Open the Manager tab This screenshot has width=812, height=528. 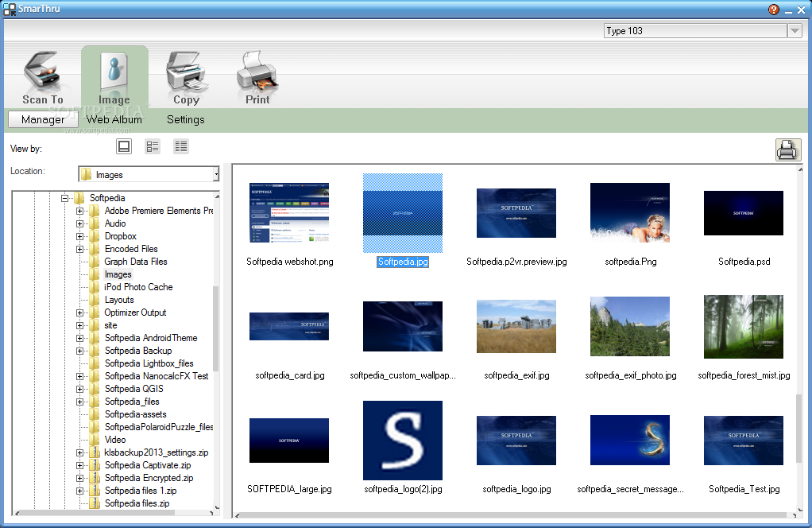pos(43,120)
